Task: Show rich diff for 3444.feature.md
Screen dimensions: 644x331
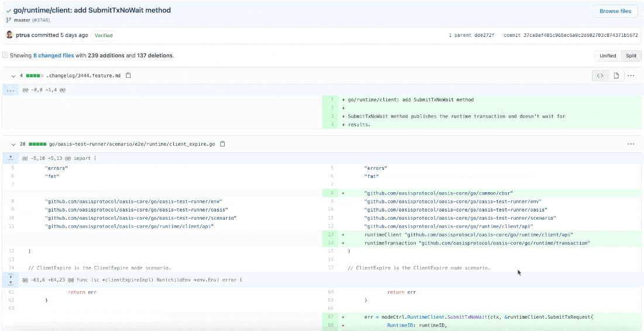Action: pos(616,76)
